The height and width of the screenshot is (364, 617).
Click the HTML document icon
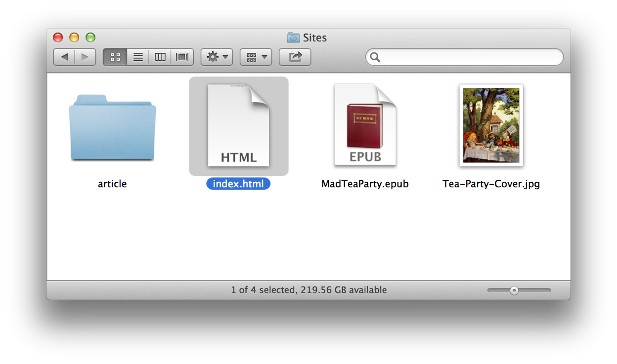coord(238,125)
